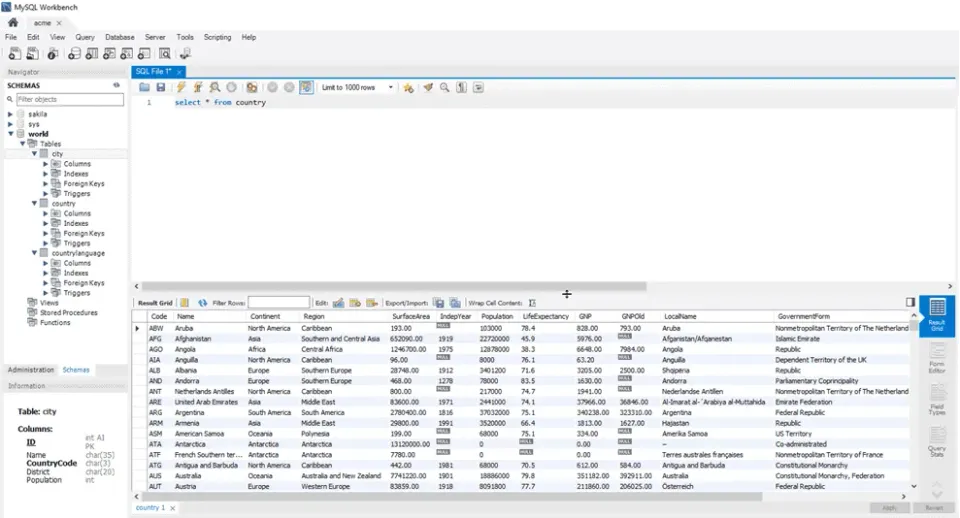
Task: Expand the sakila schema
Action: [x=10, y=114]
